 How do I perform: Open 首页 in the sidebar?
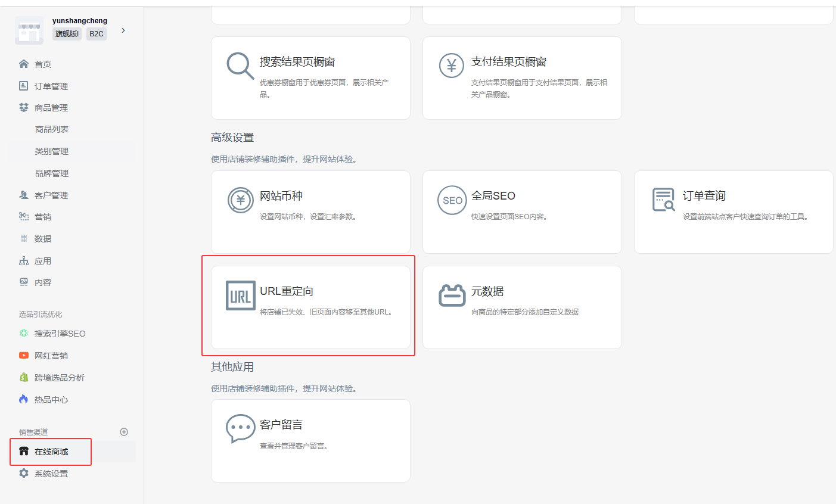[x=42, y=64]
